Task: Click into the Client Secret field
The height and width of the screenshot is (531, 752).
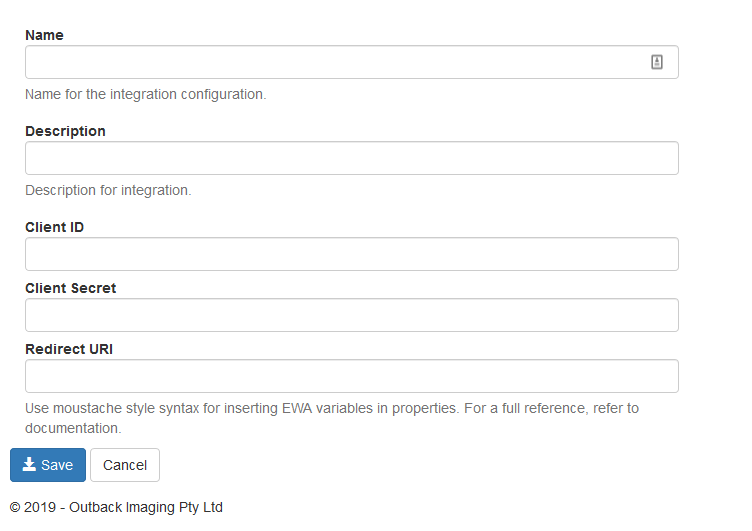Action: [x=351, y=315]
